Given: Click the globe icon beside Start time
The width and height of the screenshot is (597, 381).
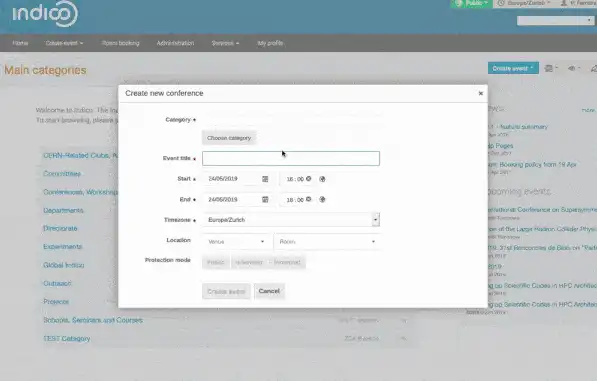Looking at the screenshot, I should [x=322, y=179].
